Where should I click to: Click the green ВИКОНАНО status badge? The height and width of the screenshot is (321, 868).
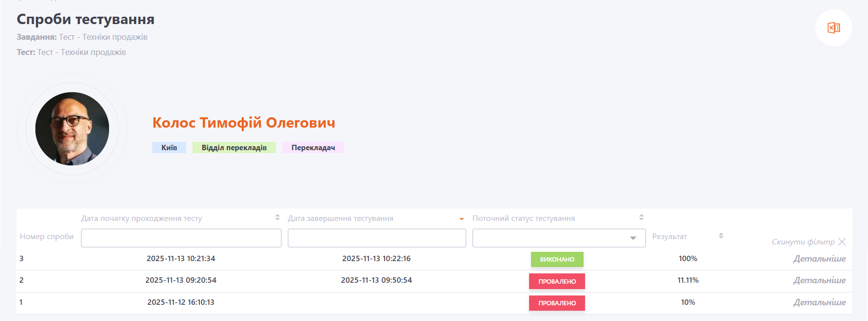pos(557,259)
